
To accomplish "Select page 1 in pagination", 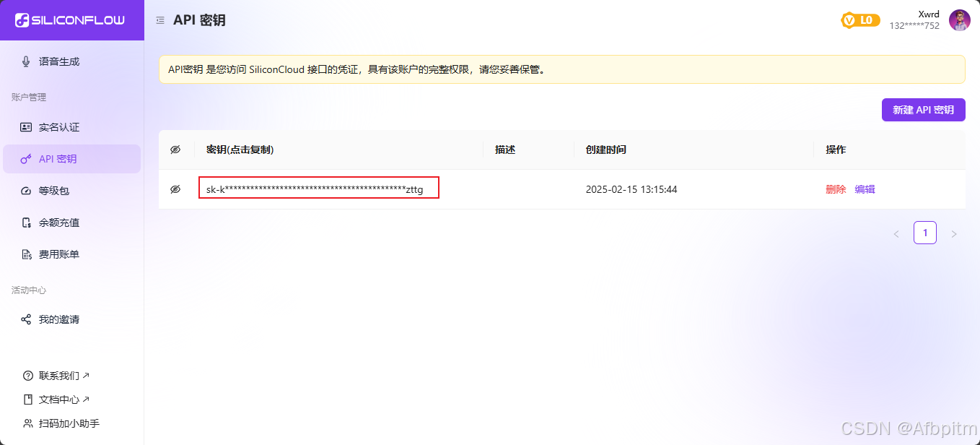I will click(x=925, y=233).
